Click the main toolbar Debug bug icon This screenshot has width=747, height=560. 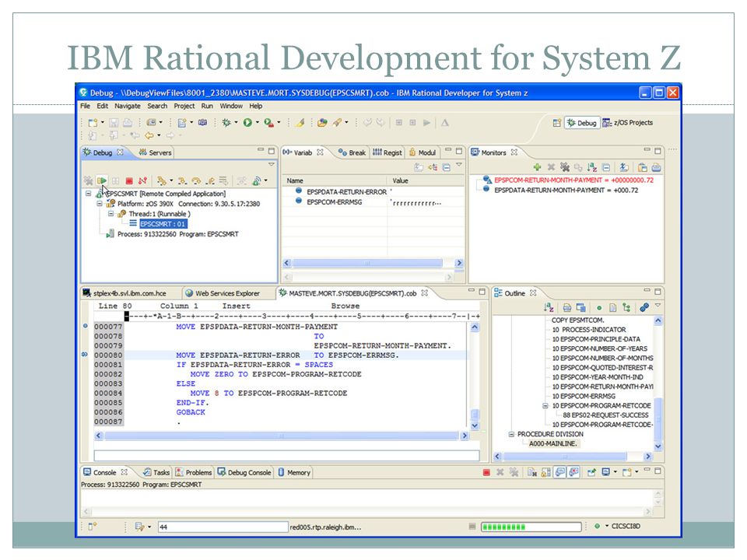point(226,123)
